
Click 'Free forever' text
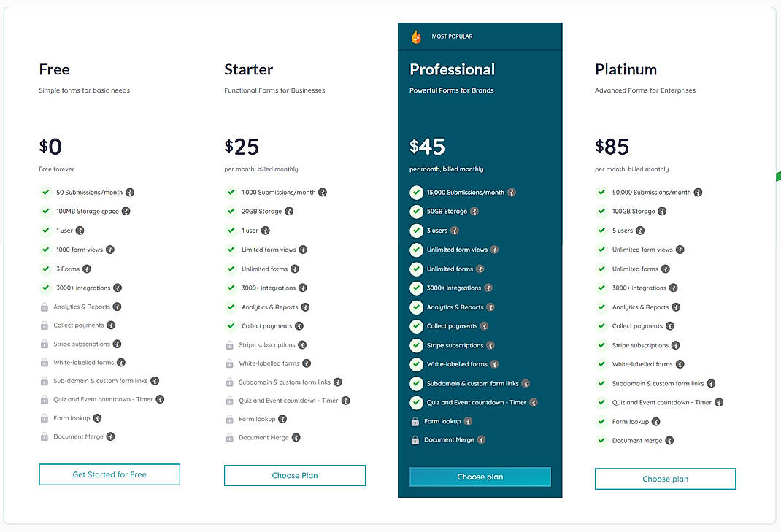point(57,169)
